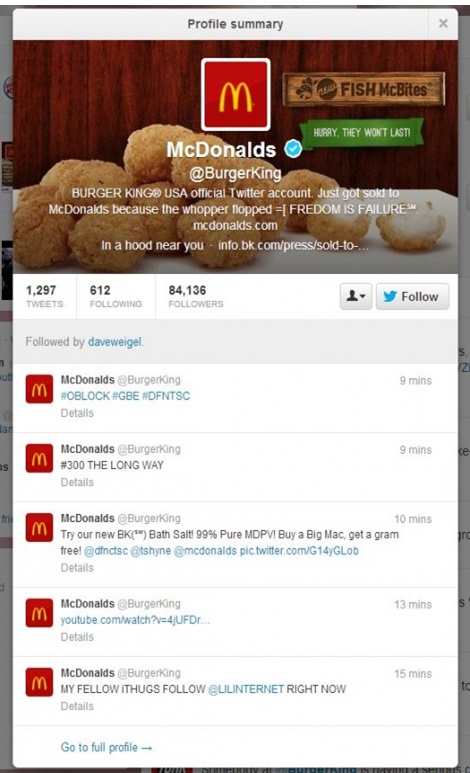470x773 pixels.
Task: Open the 612 Following stat
Action: point(115,296)
